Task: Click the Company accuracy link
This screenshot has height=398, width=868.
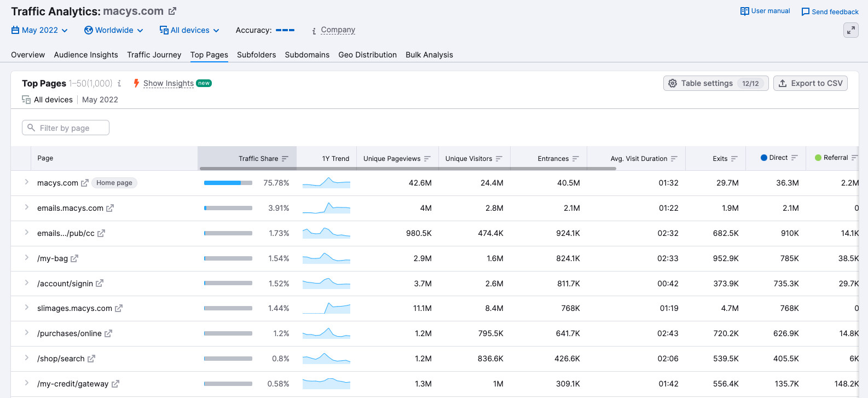Action: 338,30
